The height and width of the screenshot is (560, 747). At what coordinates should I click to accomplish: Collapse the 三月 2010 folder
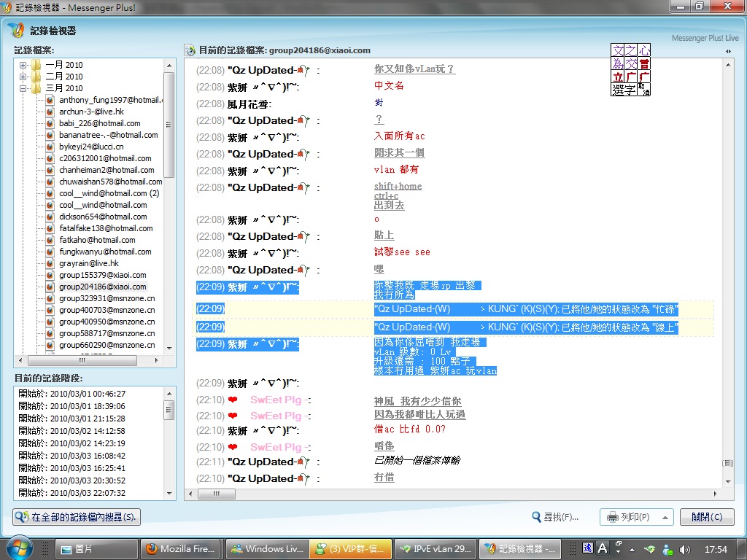[x=23, y=88]
